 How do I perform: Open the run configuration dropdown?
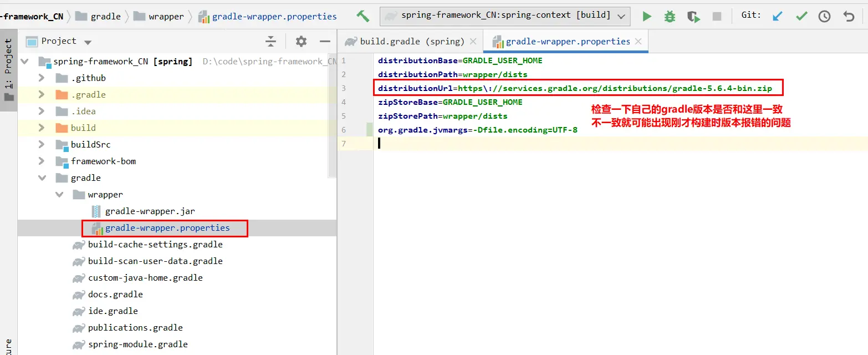pyautogui.click(x=505, y=16)
